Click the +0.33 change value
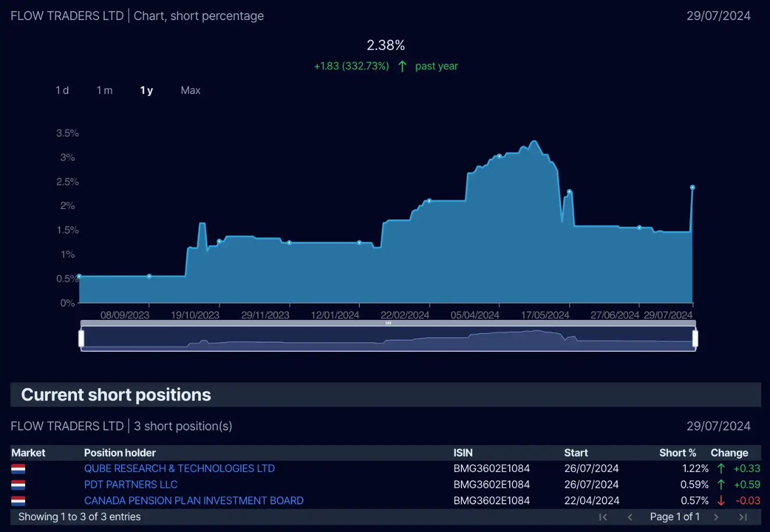The height and width of the screenshot is (532, 770). [747, 468]
